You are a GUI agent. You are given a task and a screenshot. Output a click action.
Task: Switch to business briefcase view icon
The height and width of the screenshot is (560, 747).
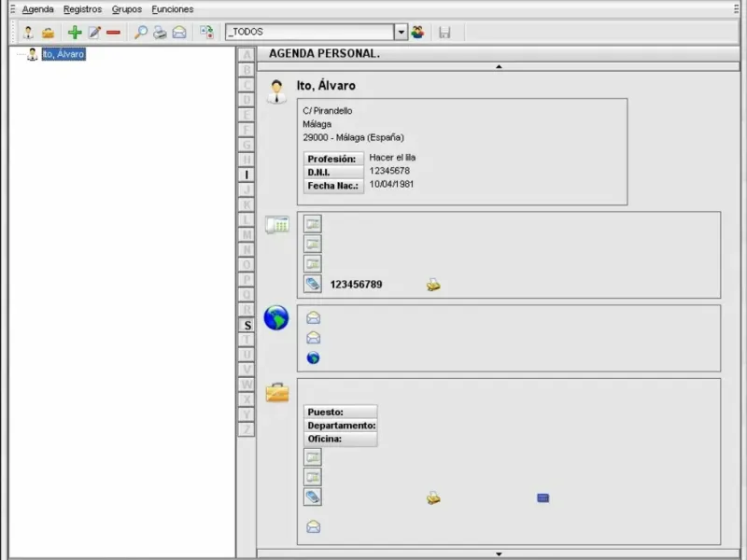49,33
